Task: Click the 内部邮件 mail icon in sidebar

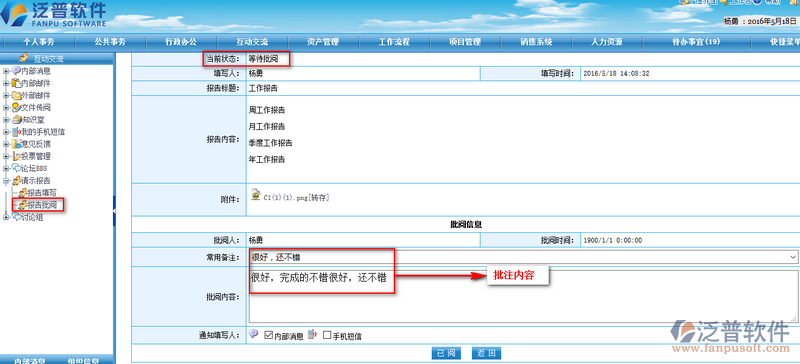Action: coord(16,83)
